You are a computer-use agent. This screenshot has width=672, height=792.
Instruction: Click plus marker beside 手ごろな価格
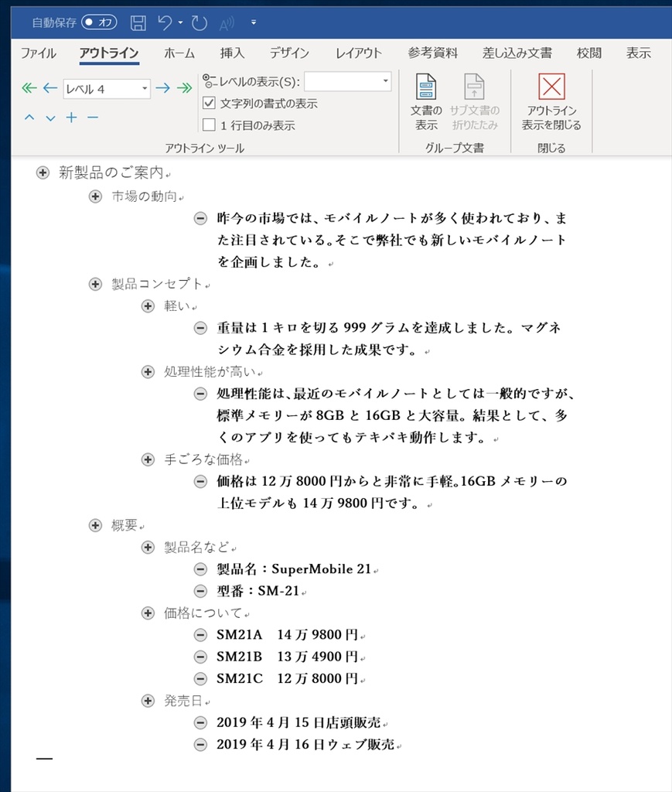148,459
